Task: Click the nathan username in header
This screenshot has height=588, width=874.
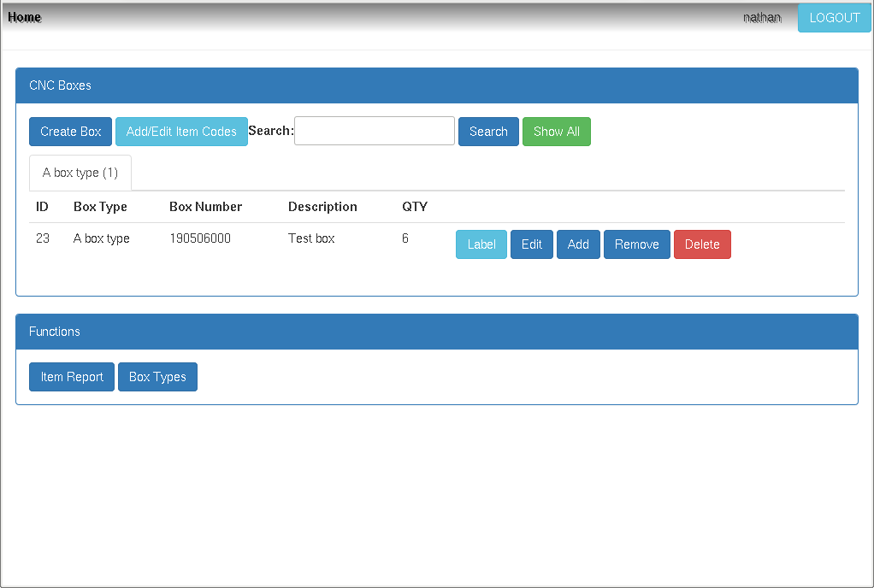Action: 761,17
